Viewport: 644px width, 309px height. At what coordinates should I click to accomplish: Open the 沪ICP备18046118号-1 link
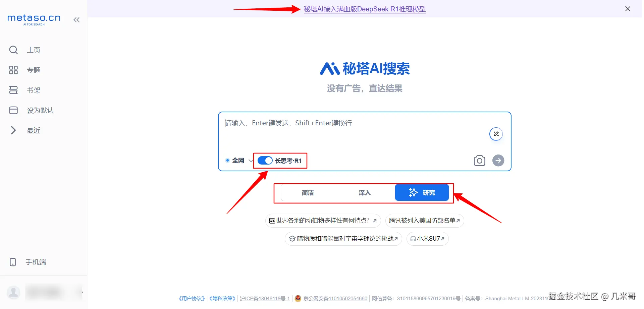point(265,298)
